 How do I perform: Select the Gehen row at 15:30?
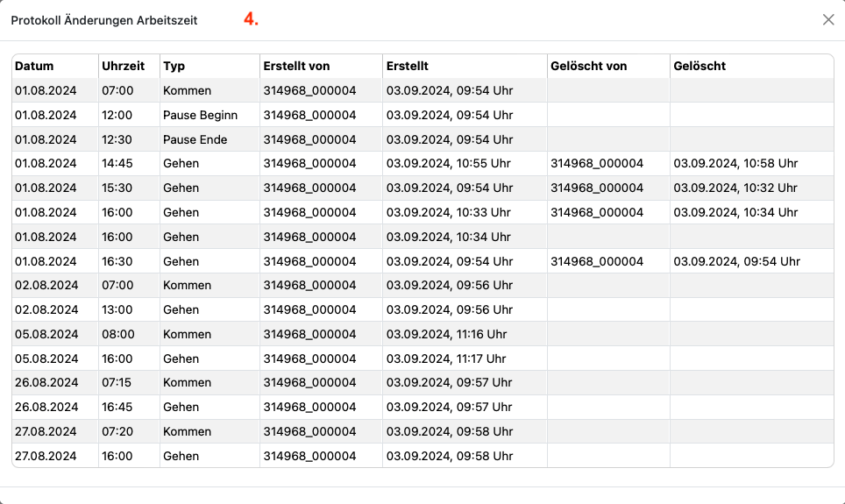[x=422, y=188]
